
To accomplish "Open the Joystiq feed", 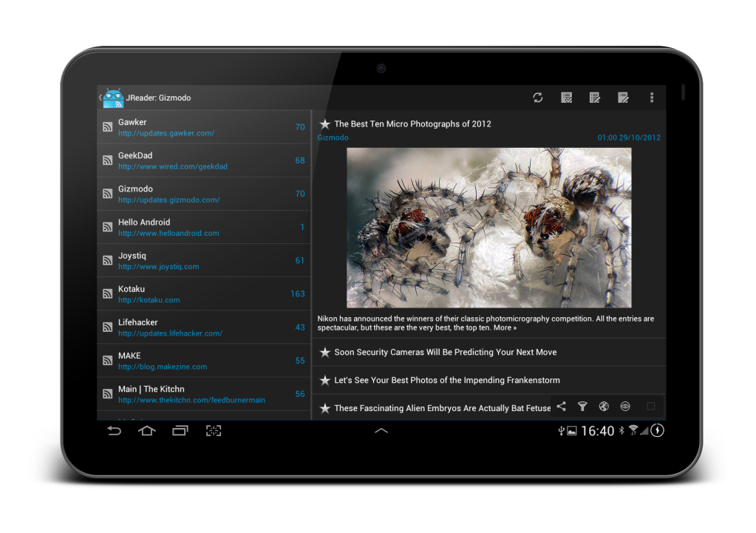I will pos(204,260).
